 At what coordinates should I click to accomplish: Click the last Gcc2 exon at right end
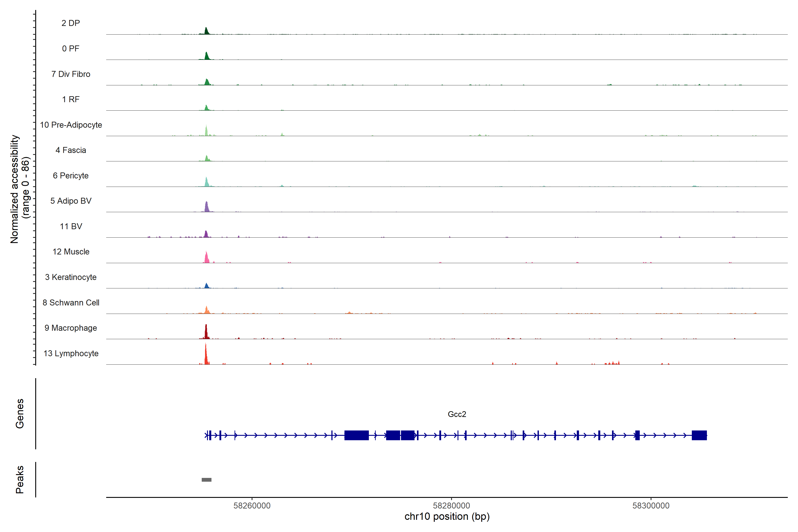699,435
